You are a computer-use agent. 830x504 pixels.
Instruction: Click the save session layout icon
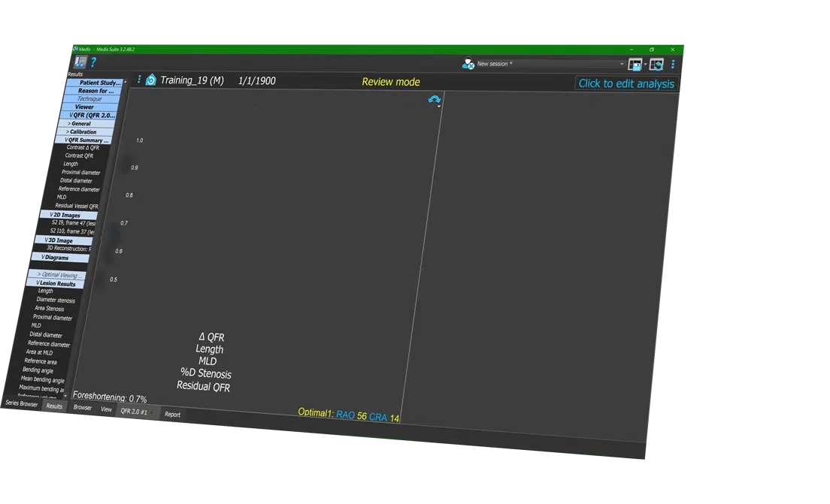coord(635,65)
